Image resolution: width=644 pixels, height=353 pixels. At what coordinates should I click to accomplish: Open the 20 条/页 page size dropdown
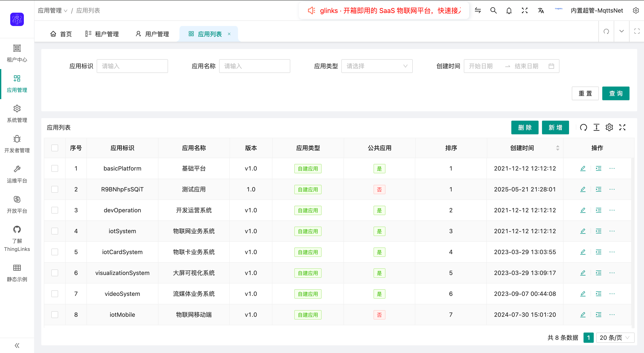pos(615,337)
